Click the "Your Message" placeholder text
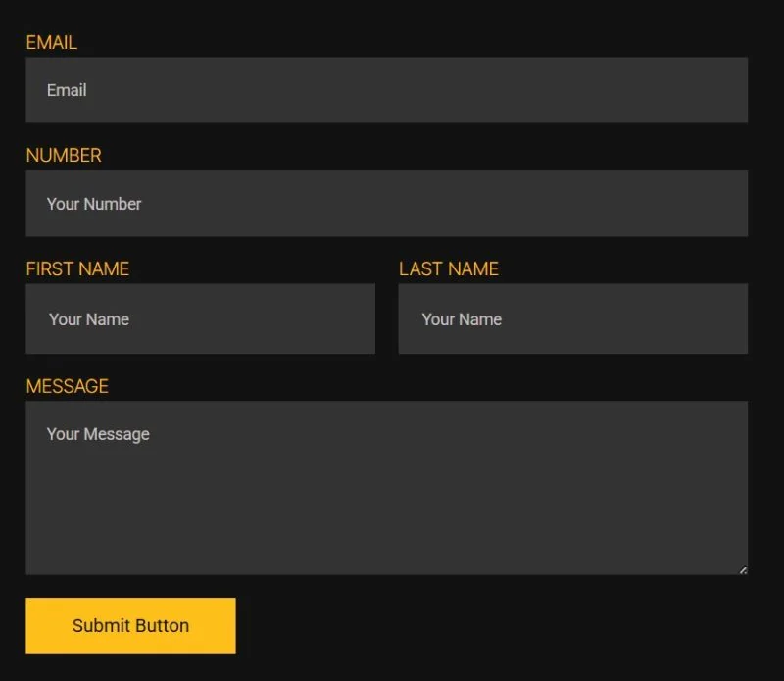 click(98, 434)
